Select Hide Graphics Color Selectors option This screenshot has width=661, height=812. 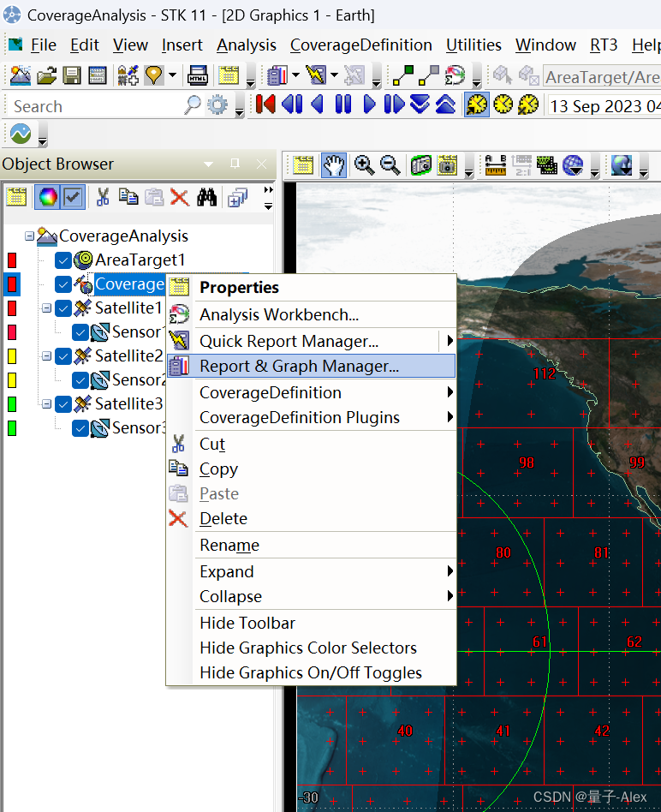click(311, 648)
